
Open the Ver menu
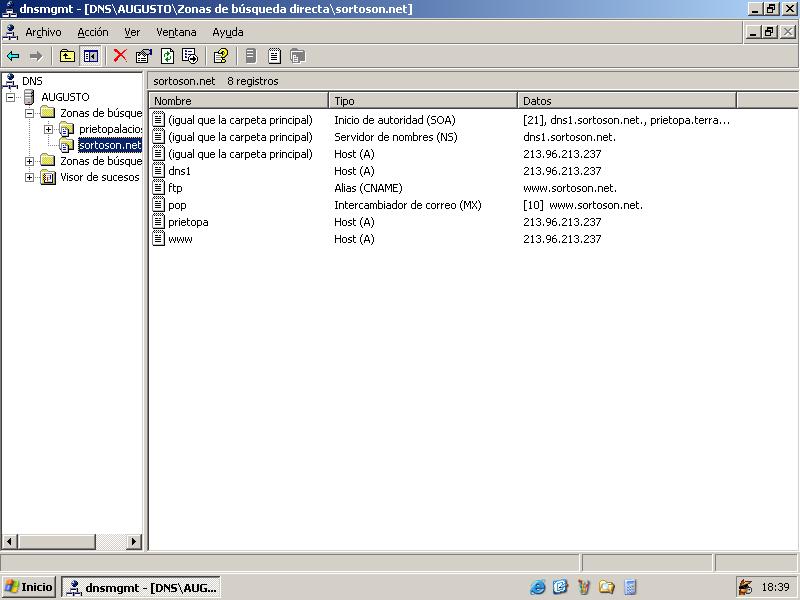click(132, 32)
